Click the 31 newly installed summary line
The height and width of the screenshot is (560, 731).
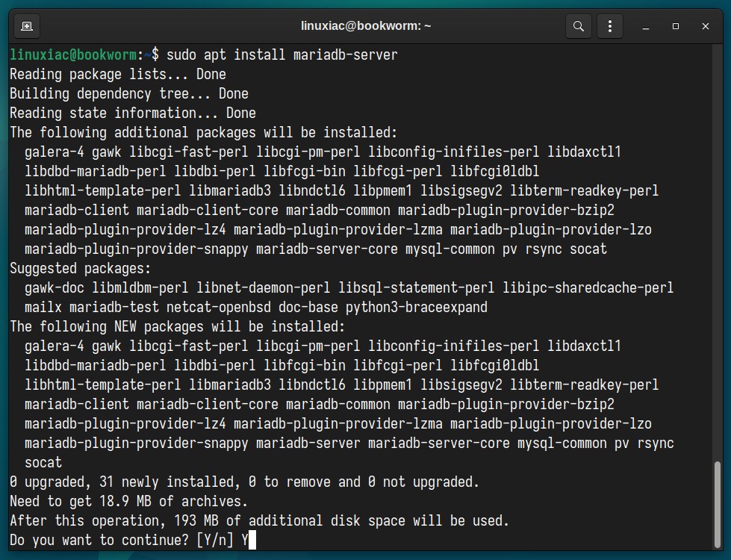click(x=244, y=482)
